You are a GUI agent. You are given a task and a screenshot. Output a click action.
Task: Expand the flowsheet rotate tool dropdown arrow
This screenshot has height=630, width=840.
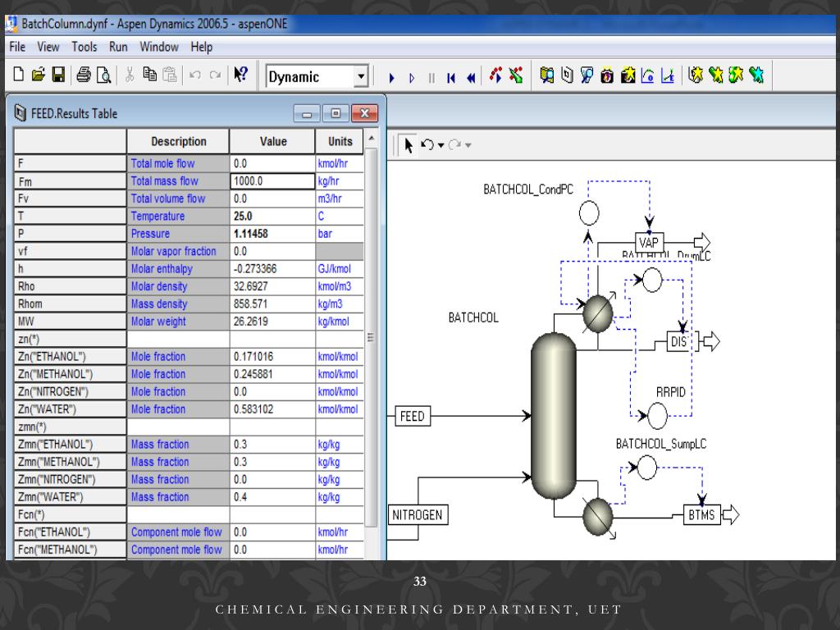click(441, 146)
